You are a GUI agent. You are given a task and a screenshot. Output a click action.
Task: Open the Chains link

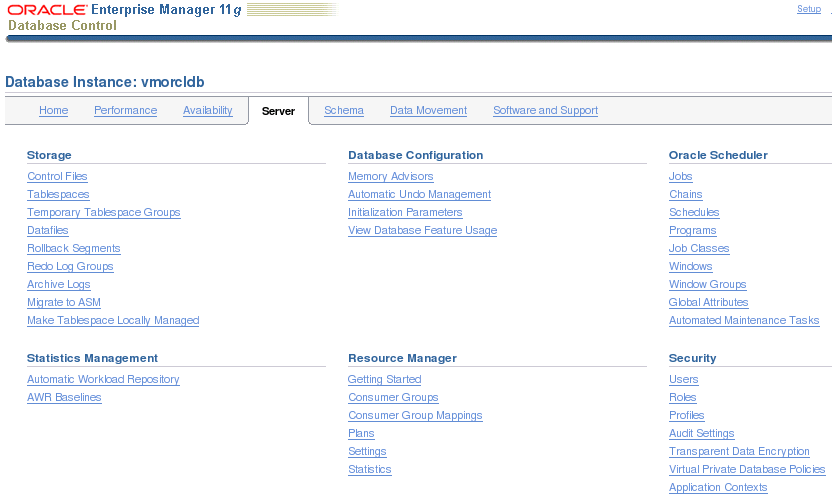pyautogui.click(x=686, y=194)
